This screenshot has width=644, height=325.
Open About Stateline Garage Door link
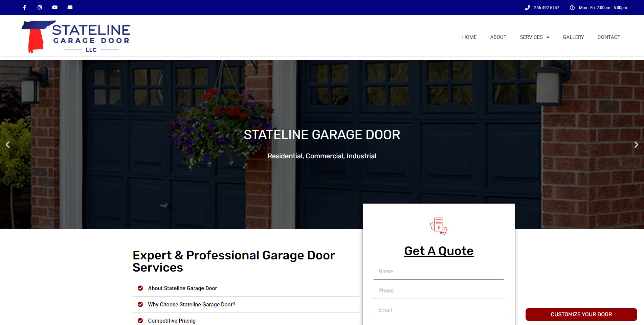(182, 288)
